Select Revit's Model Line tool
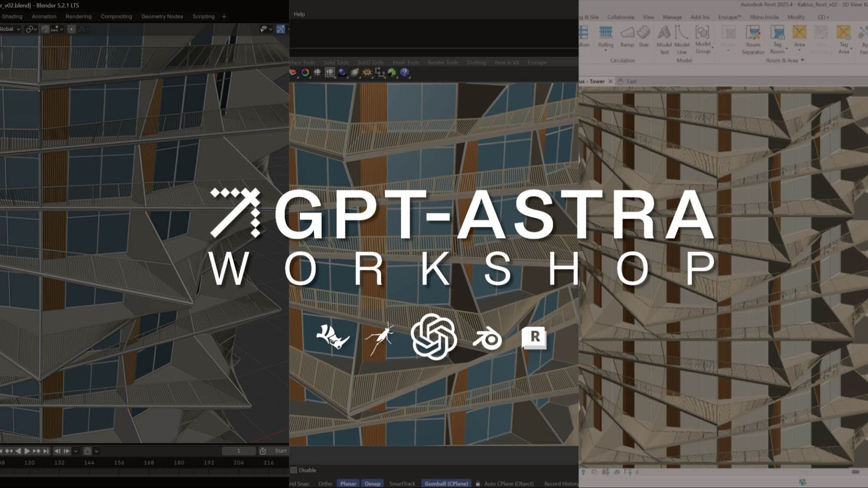Image resolution: width=868 pixels, height=488 pixels. click(x=682, y=40)
